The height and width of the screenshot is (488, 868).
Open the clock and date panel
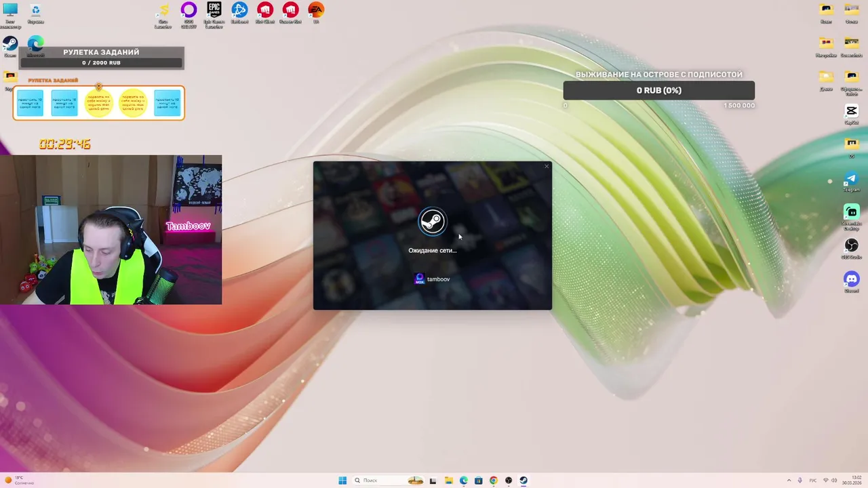(851, 481)
